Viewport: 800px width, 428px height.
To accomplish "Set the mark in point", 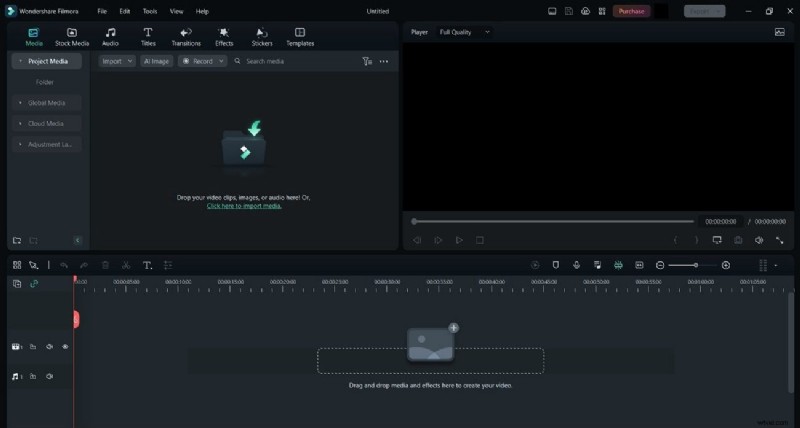I will coord(676,240).
